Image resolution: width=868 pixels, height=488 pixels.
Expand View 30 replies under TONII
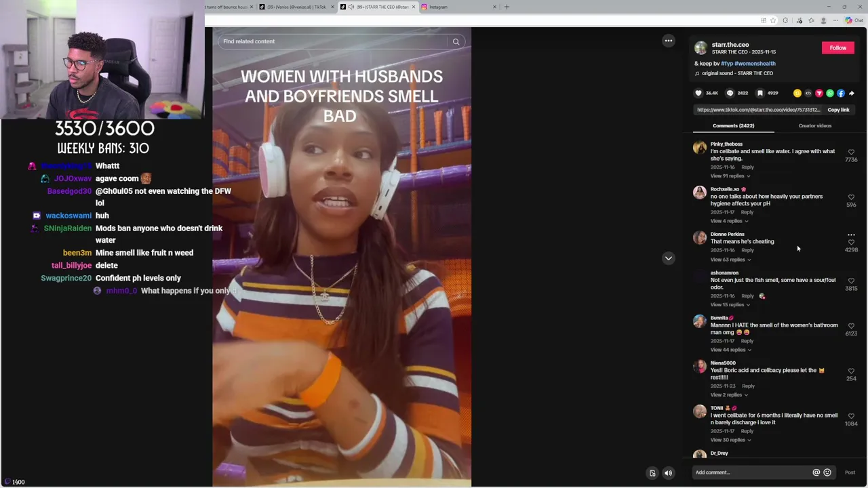coord(730,440)
